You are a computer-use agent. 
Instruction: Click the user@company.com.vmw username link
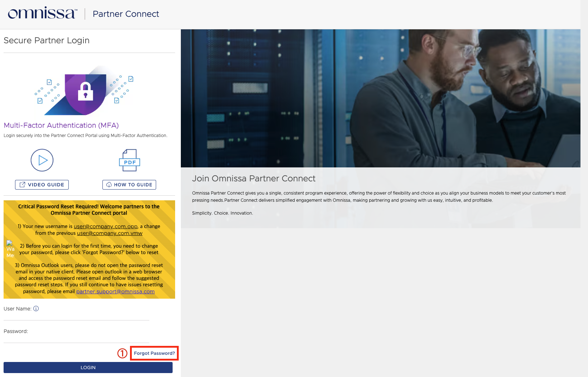point(110,233)
